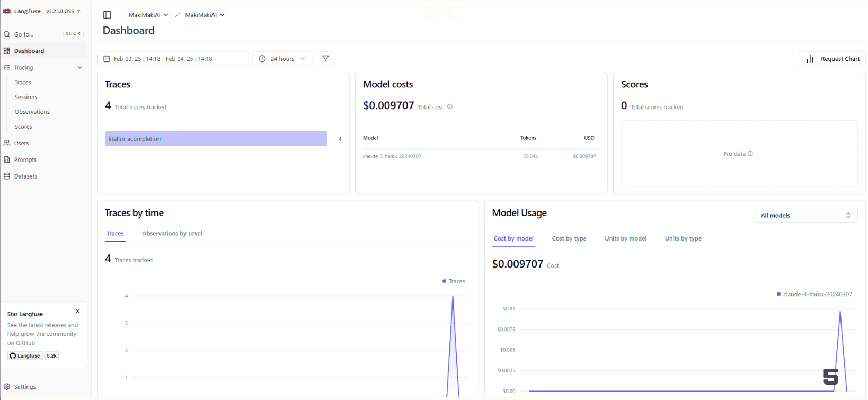
Task: Click the Total cost info icon
Action: pos(450,107)
